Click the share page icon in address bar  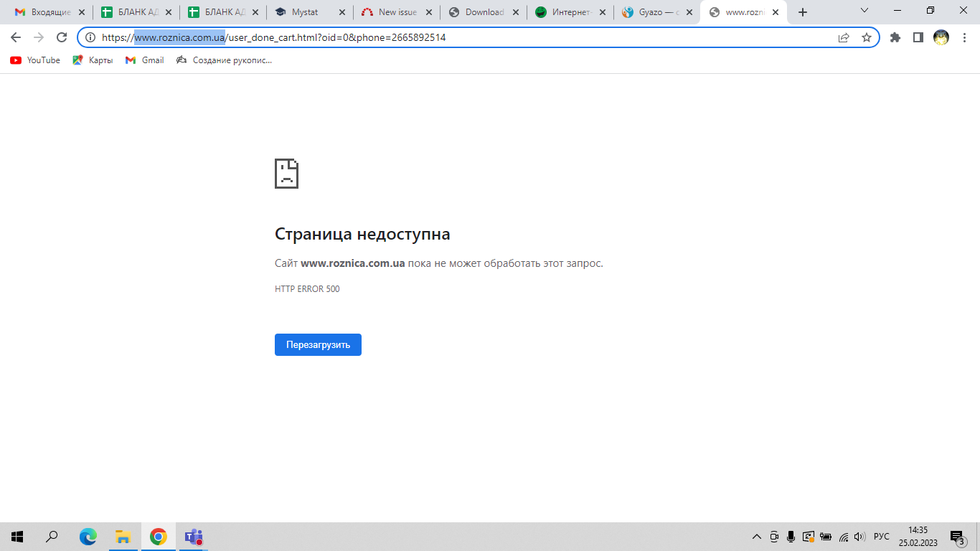(x=844, y=37)
